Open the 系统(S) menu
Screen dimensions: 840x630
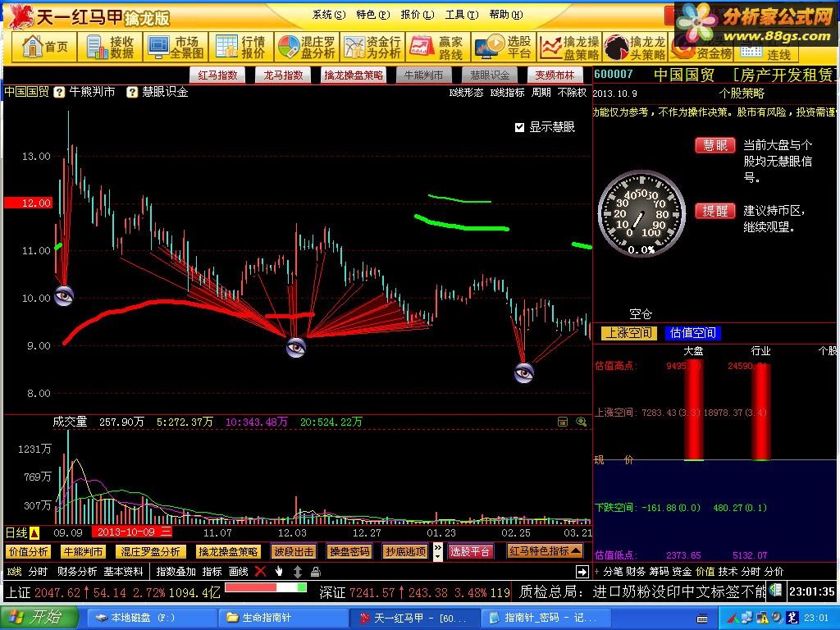pyautogui.click(x=329, y=15)
